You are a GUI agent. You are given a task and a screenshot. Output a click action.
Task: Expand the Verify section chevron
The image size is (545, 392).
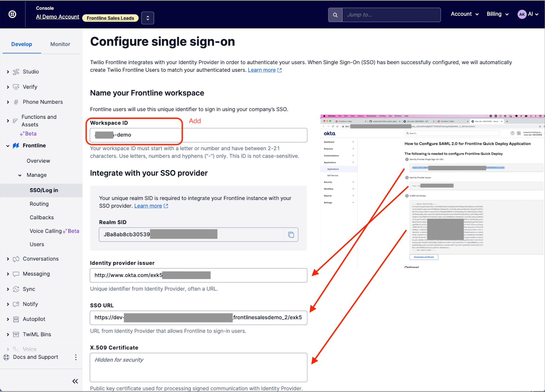pos(8,87)
